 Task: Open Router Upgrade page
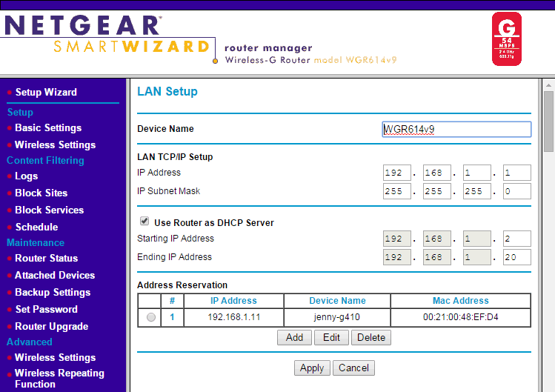click(51, 326)
